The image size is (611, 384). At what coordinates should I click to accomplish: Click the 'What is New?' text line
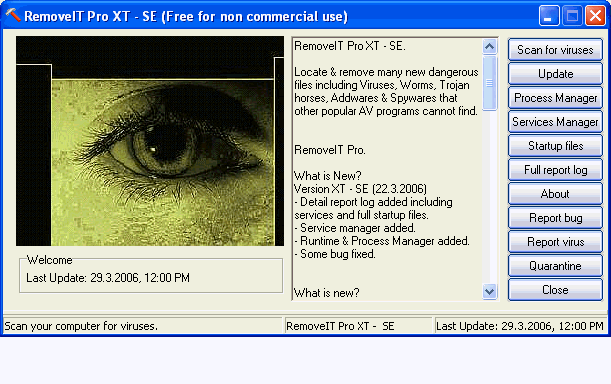[328, 176]
